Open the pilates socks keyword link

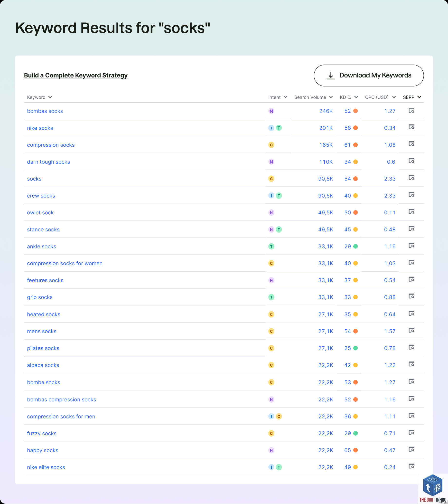coord(43,348)
